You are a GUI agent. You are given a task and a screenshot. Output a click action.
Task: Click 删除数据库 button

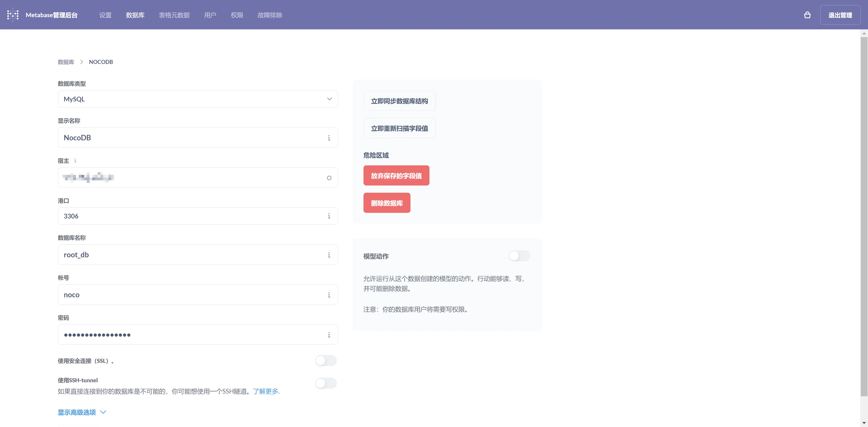[x=387, y=203]
